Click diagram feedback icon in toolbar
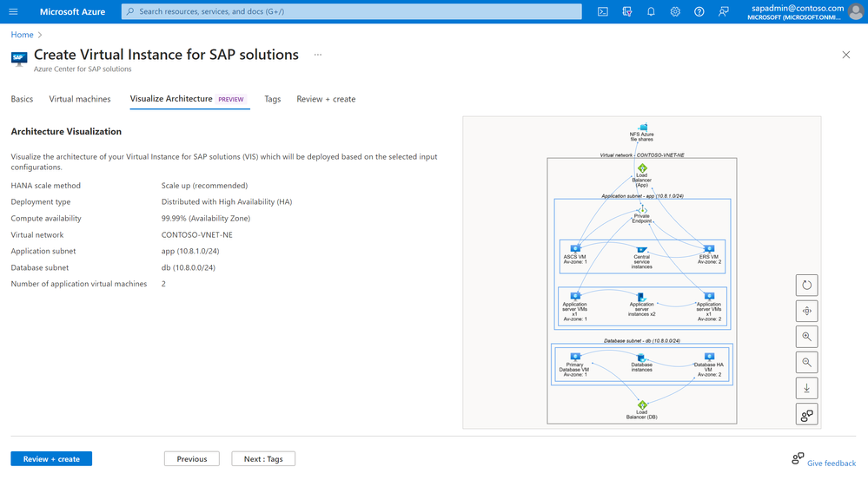Image resolution: width=868 pixels, height=480 pixels. pyautogui.click(x=806, y=414)
